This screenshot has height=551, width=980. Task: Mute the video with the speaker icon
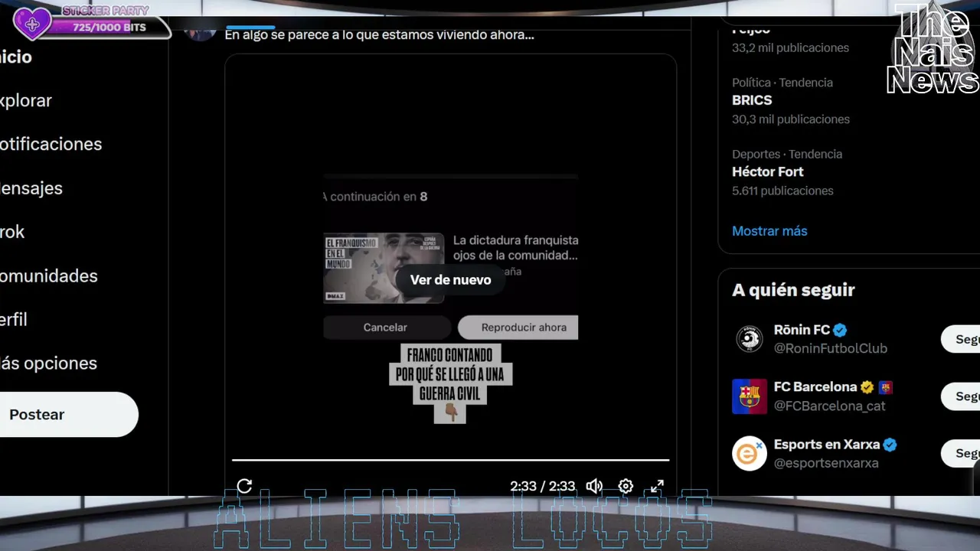594,486
